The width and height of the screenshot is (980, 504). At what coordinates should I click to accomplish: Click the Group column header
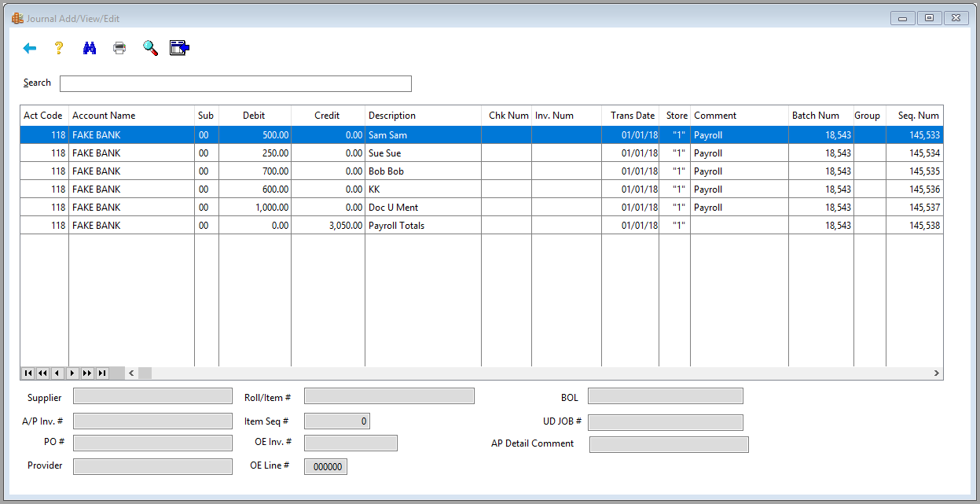[870, 116]
